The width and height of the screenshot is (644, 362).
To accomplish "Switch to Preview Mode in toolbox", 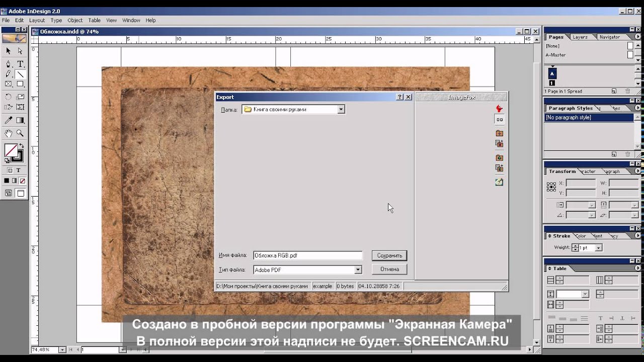I will (x=21, y=193).
